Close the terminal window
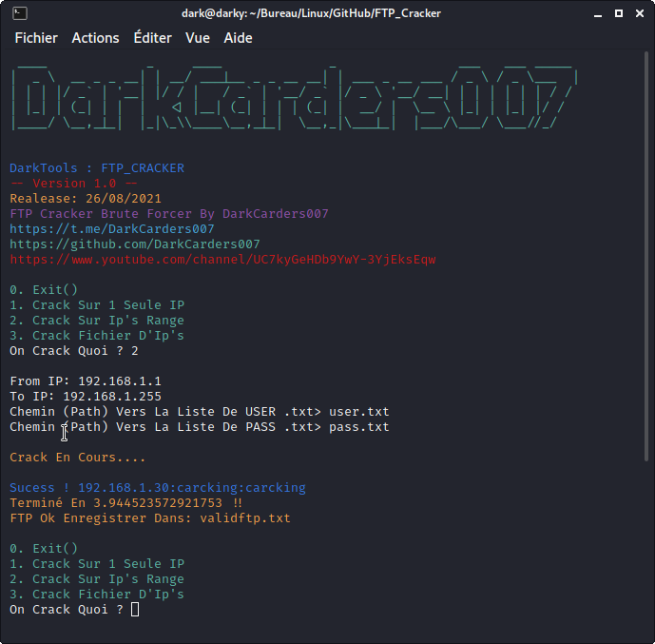 [640, 13]
